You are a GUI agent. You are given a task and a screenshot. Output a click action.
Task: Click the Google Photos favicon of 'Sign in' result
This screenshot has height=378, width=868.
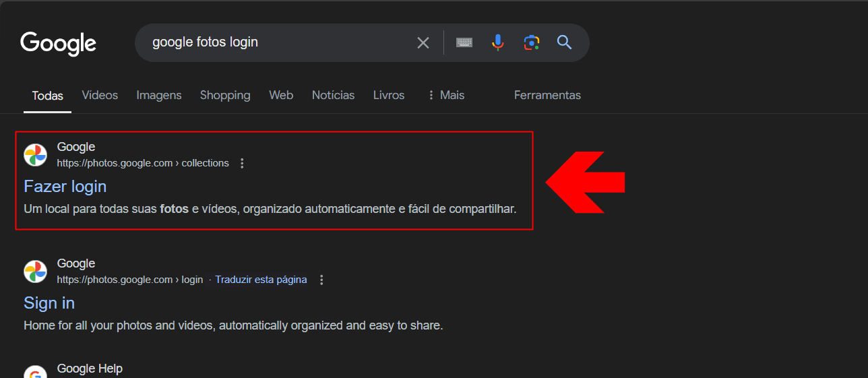point(36,272)
